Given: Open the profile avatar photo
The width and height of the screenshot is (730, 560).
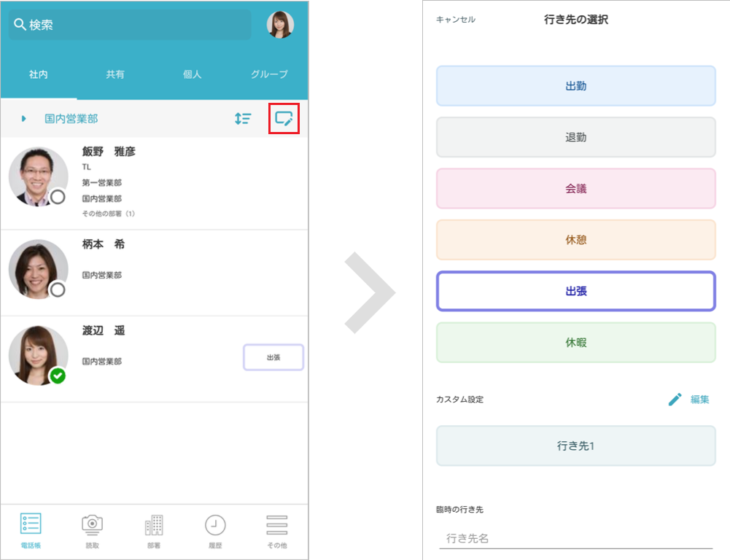Looking at the screenshot, I should [x=279, y=24].
